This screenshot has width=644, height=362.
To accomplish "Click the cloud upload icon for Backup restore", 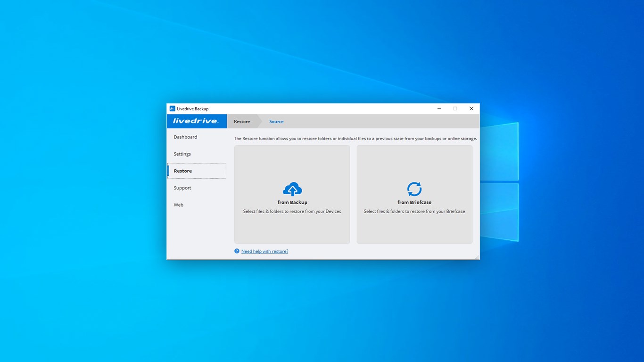I will pyautogui.click(x=292, y=189).
